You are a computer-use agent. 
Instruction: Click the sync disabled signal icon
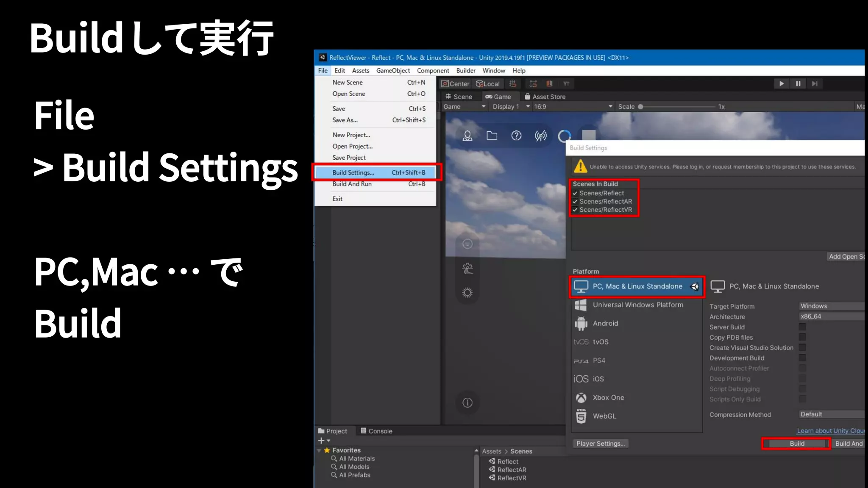tap(541, 136)
